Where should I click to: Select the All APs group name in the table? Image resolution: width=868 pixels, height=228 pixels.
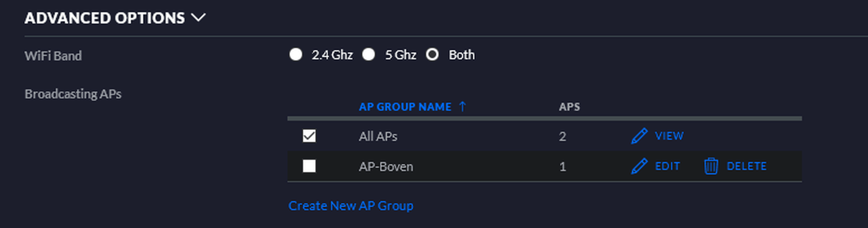click(x=378, y=136)
